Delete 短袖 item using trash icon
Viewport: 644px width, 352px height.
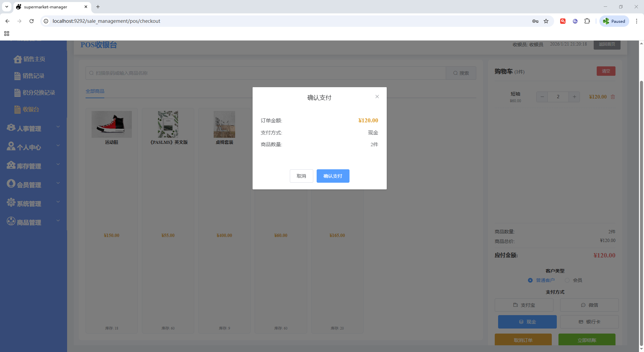[x=613, y=97]
